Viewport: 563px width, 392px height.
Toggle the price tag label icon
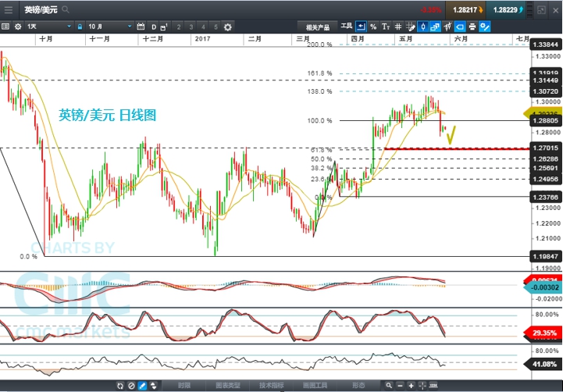pyautogui.click(x=460, y=27)
